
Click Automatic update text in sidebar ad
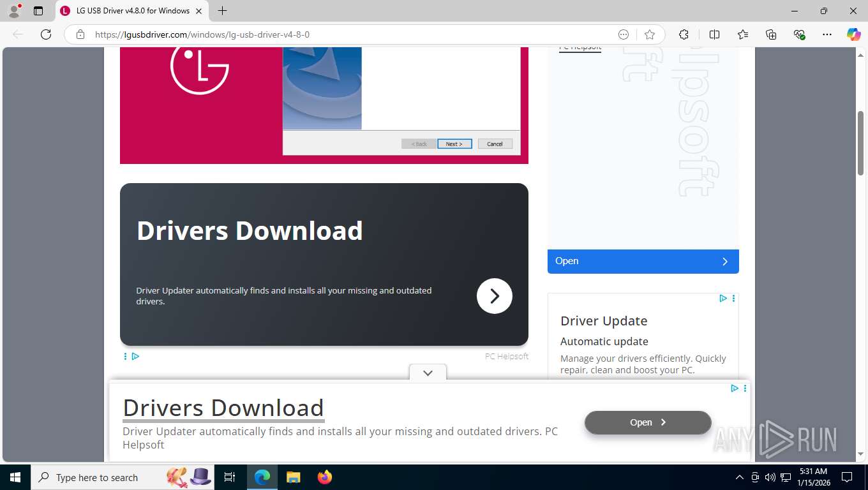604,341
